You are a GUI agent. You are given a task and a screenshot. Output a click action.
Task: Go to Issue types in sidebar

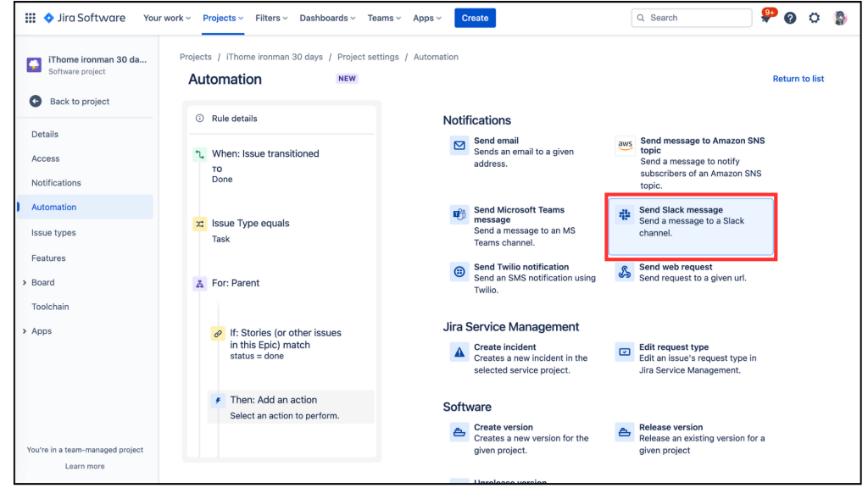coord(53,232)
